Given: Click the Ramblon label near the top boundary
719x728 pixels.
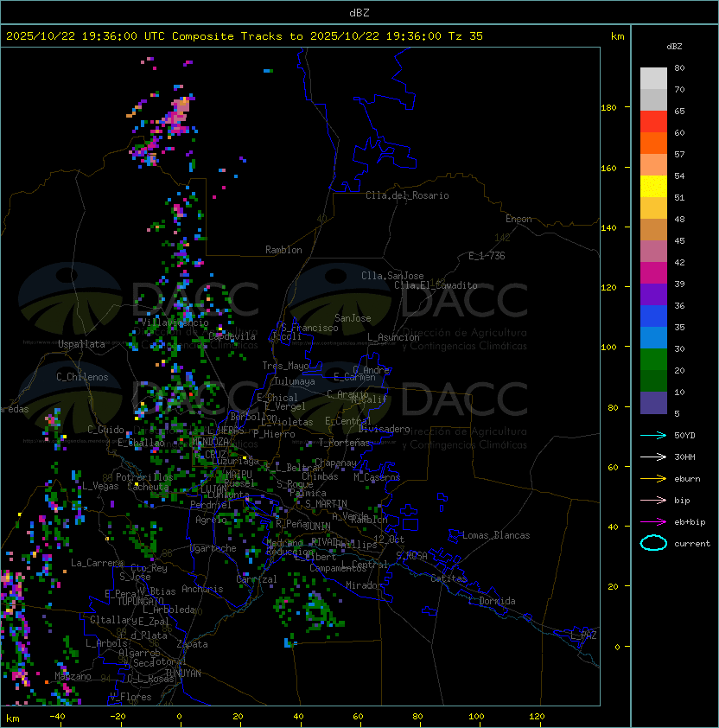Looking at the screenshot, I should pyautogui.click(x=283, y=250).
